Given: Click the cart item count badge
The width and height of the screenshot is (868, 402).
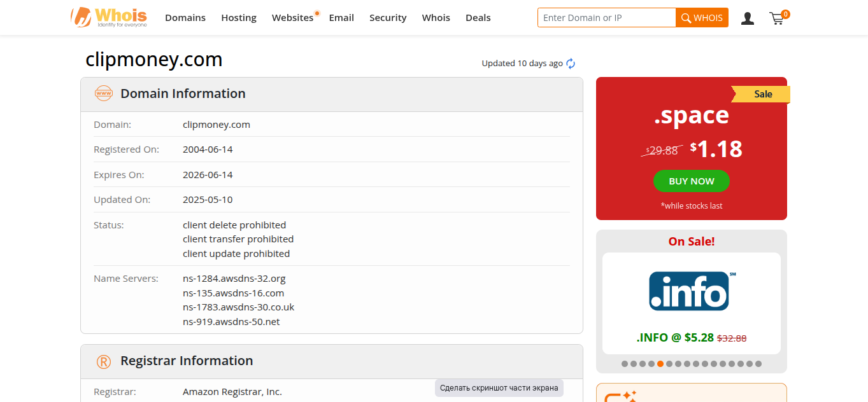Looking at the screenshot, I should pyautogui.click(x=785, y=14).
